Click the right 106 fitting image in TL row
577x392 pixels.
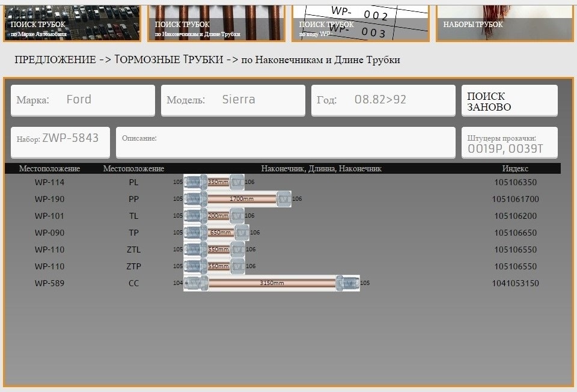tap(237, 216)
